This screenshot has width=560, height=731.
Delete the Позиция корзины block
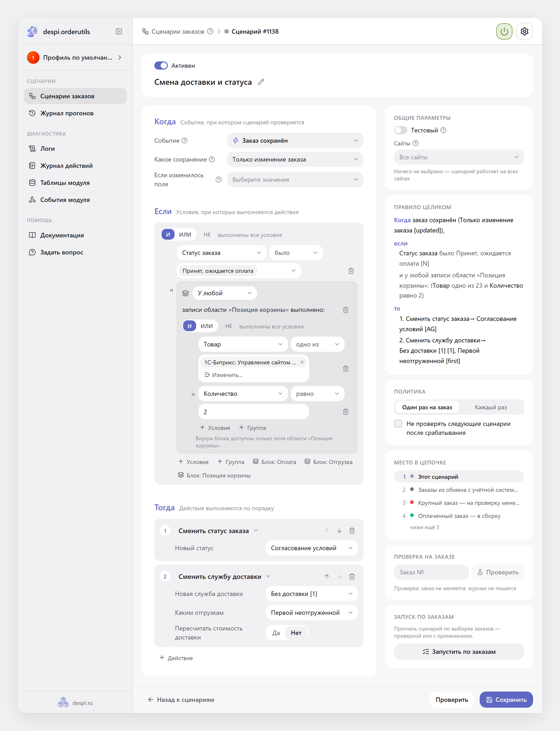click(x=345, y=310)
